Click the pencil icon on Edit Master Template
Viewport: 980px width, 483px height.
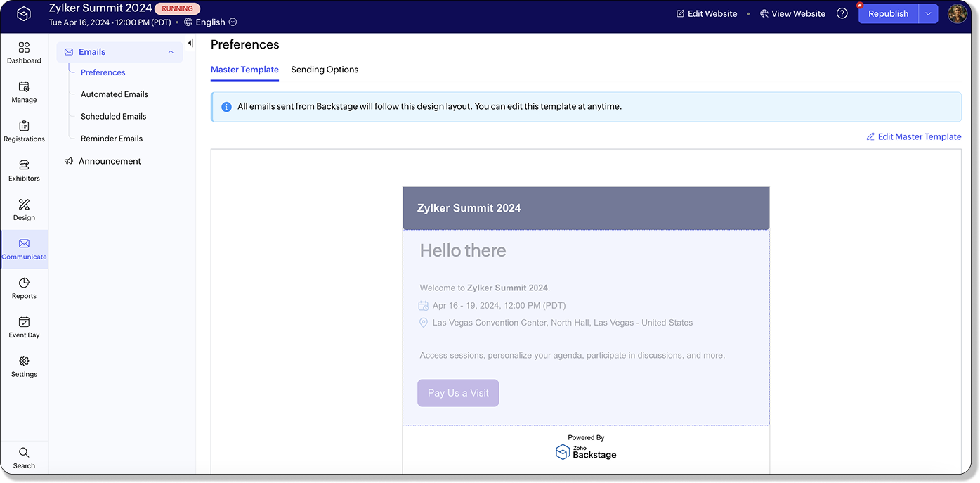pos(870,136)
